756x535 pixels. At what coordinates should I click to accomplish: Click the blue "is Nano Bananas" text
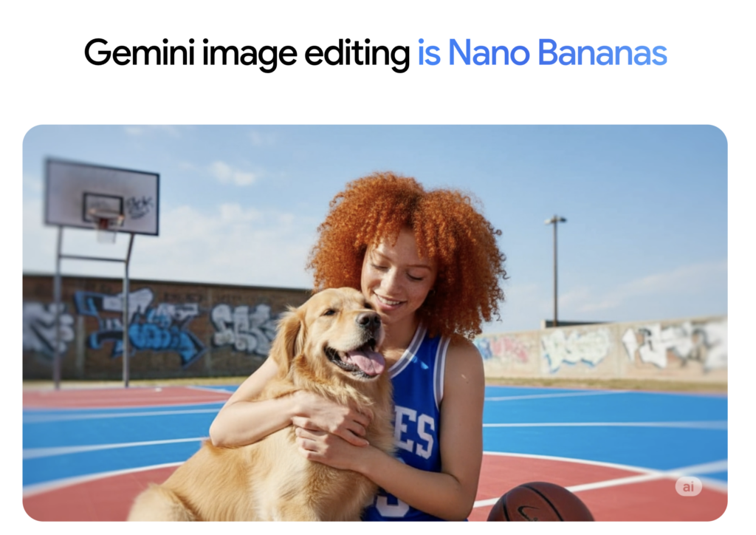542,53
